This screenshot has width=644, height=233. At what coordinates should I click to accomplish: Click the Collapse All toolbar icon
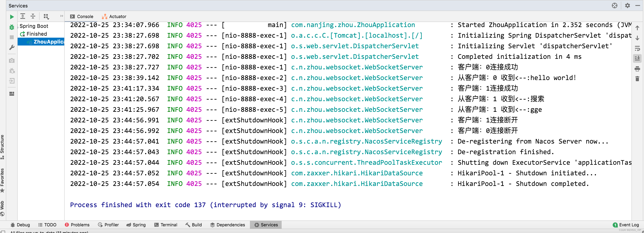(x=33, y=16)
